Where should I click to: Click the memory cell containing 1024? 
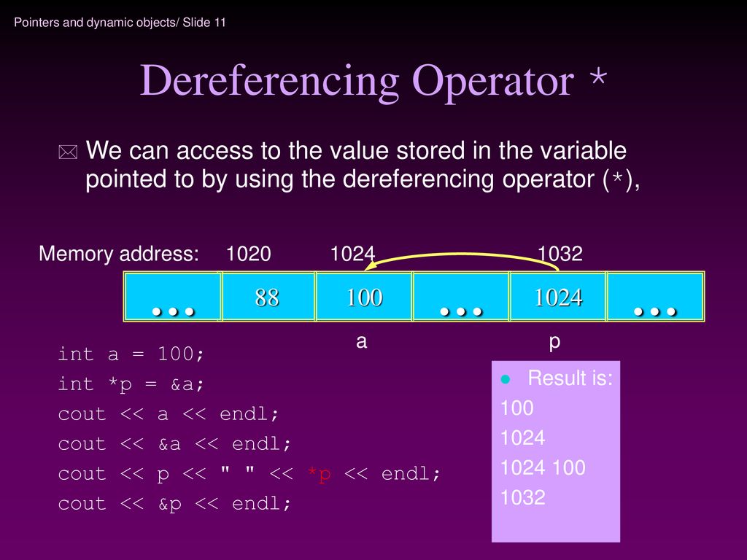(558, 297)
